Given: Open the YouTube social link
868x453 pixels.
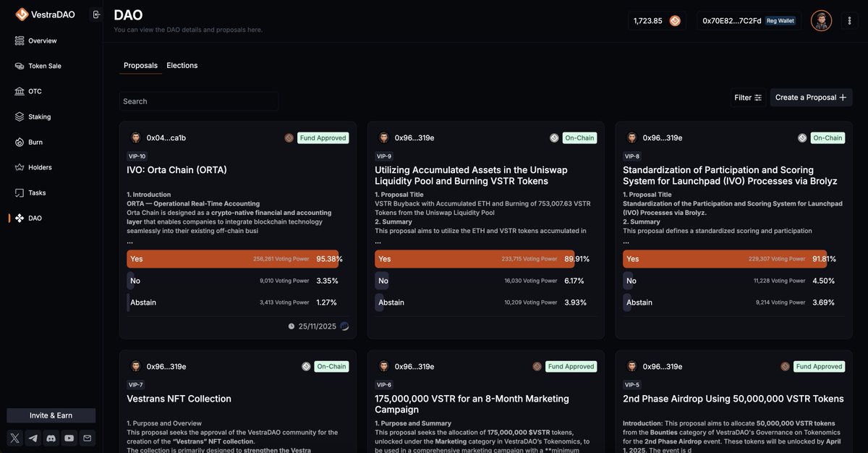Looking at the screenshot, I should click(69, 438).
